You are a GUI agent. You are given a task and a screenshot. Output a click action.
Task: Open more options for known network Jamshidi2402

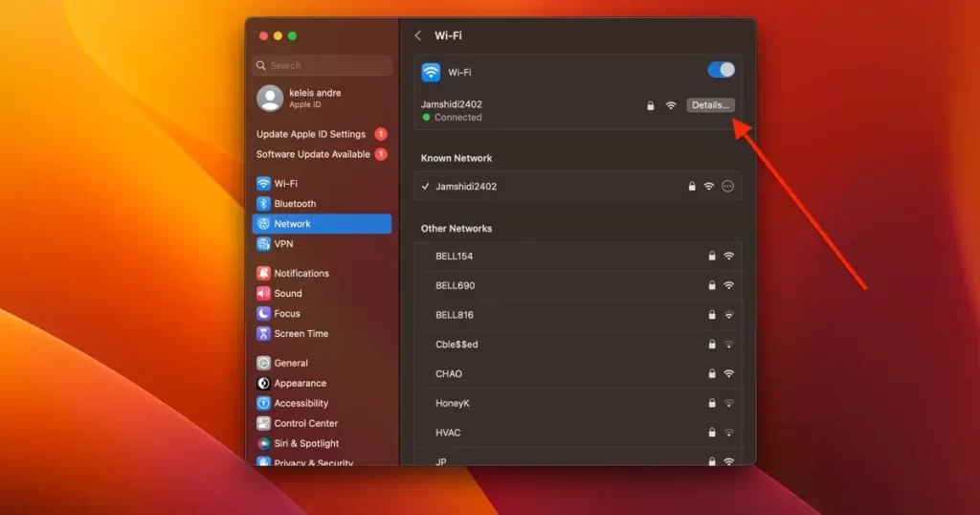pyautogui.click(x=727, y=187)
